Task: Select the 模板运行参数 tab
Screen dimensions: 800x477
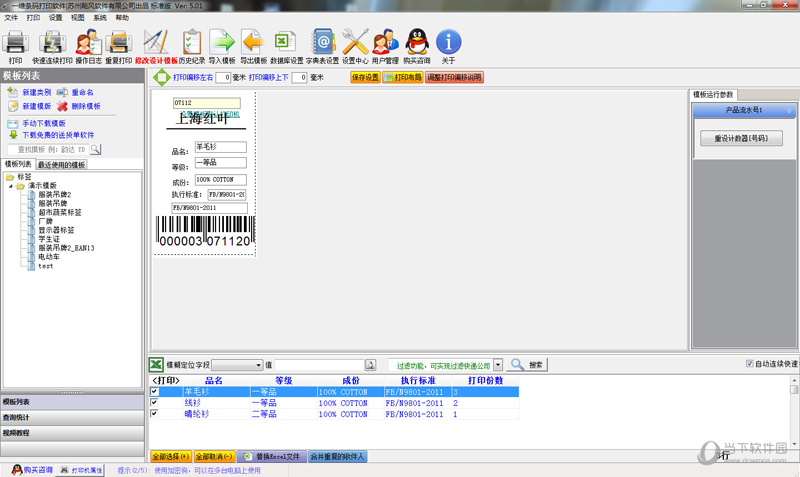Action: click(713, 95)
